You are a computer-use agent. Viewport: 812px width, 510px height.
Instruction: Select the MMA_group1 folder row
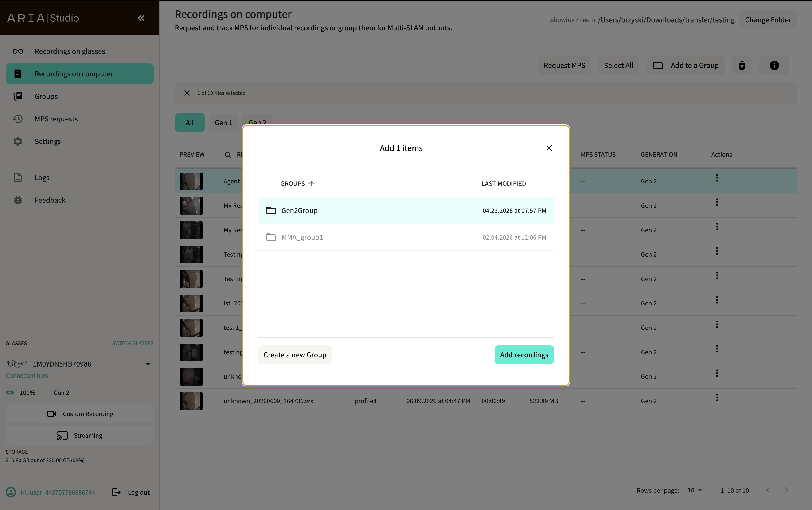[x=406, y=237]
